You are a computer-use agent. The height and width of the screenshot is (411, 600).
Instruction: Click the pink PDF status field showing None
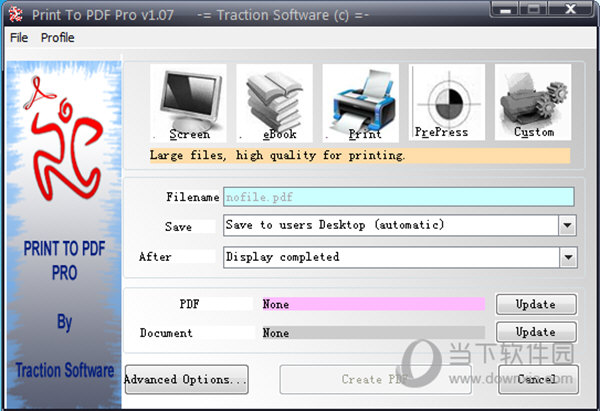click(x=373, y=304)
